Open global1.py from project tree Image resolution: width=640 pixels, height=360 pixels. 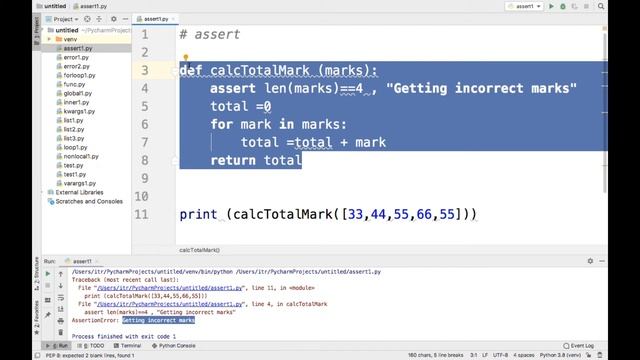tap(78, 93)
